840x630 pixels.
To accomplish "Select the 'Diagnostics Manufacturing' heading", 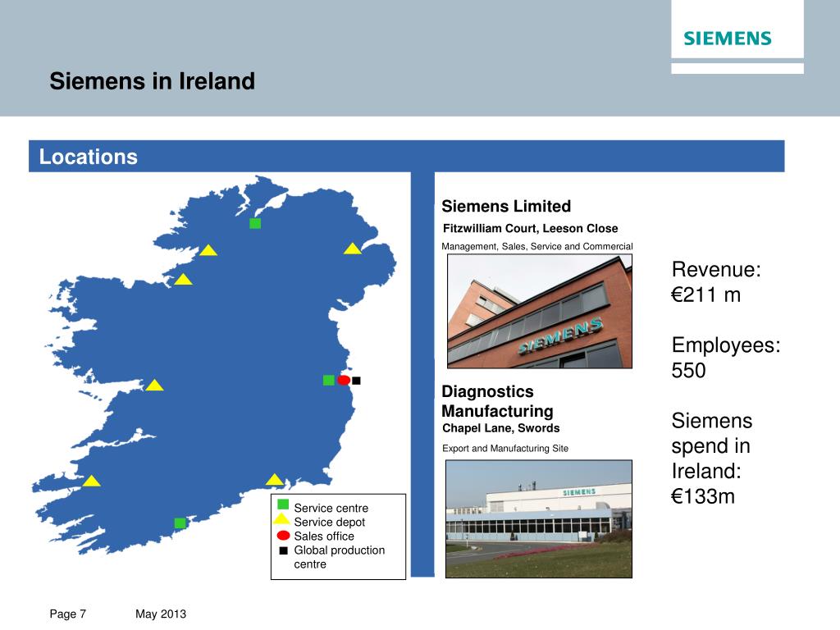I will click(497, 401).
